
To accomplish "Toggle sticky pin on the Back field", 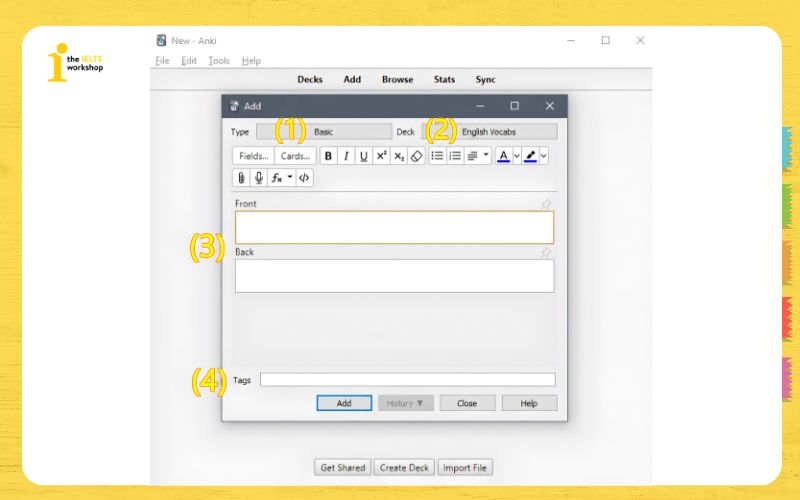I will (x=546, y=253).
